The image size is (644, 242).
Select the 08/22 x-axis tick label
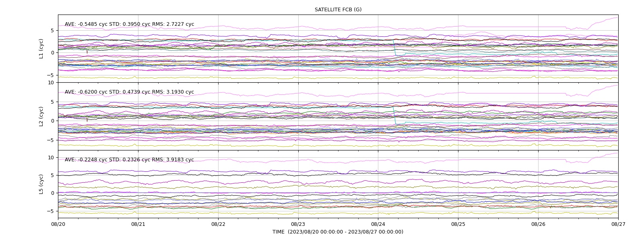click(218, 224)
